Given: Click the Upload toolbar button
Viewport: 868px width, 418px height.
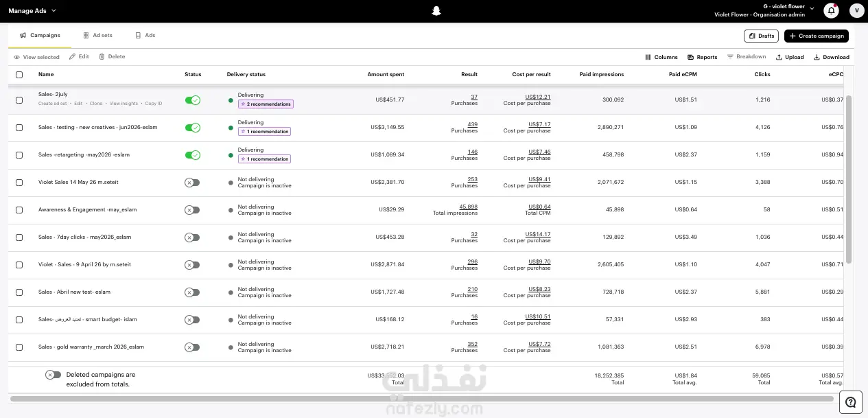Looking at the screenshot, I should pos(790,57).
